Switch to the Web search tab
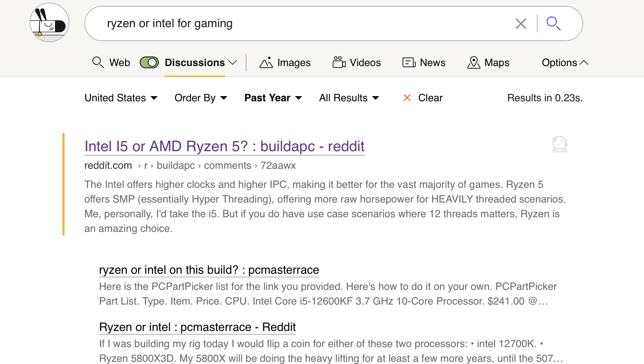 tap(111, 63)
